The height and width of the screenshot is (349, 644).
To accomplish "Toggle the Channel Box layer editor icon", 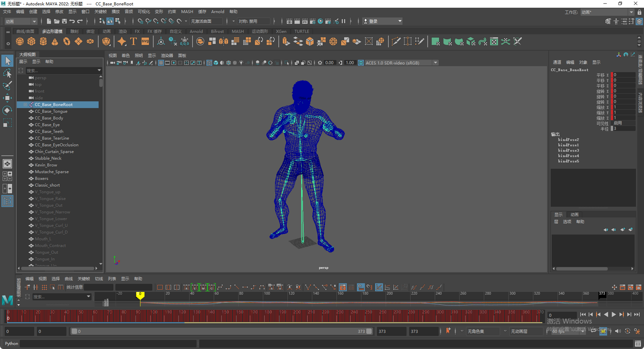I will pos(639,21).
